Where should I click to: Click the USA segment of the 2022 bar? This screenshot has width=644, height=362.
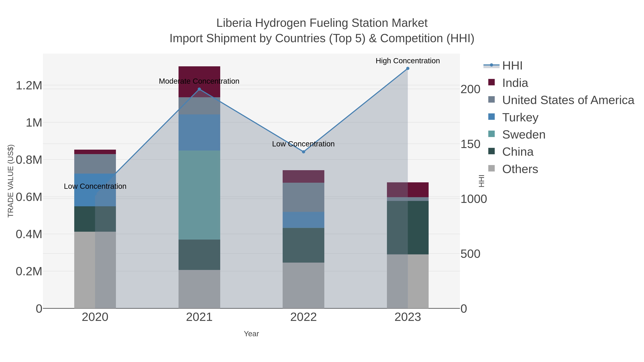coord(304,198)
